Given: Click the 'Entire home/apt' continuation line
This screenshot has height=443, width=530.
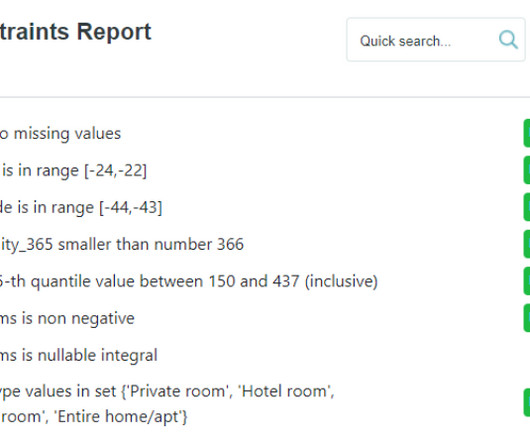Looking at the screenshot, I should (x=94, y=416).
